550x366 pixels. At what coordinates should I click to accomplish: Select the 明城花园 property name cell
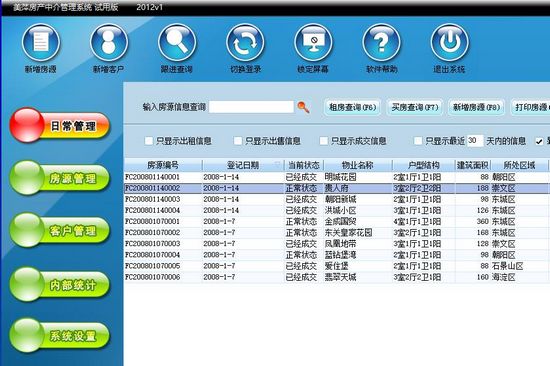tap(357, 177)
